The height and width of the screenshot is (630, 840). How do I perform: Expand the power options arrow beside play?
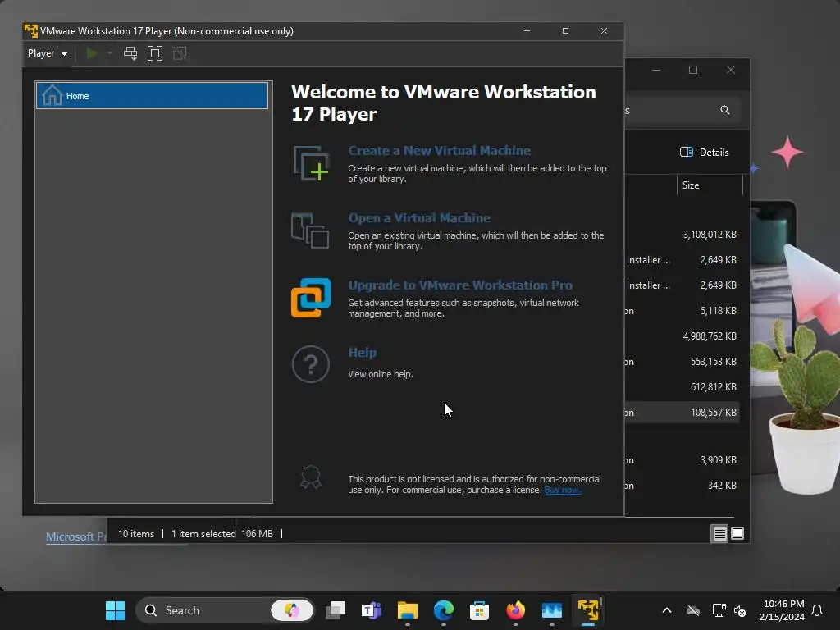[x=110, y=53]
